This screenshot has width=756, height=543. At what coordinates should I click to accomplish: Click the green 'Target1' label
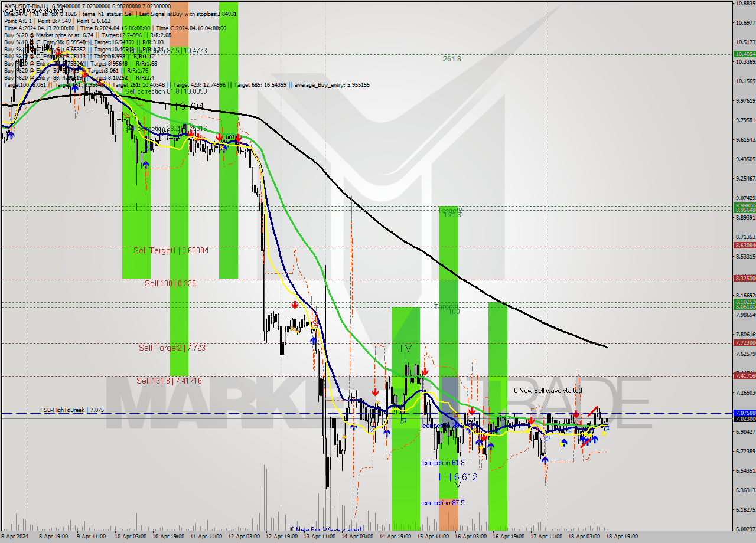point(446,306)
